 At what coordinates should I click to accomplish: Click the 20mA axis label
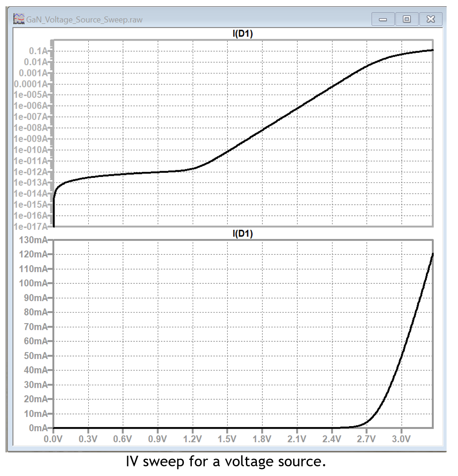(x=36, y=399)
